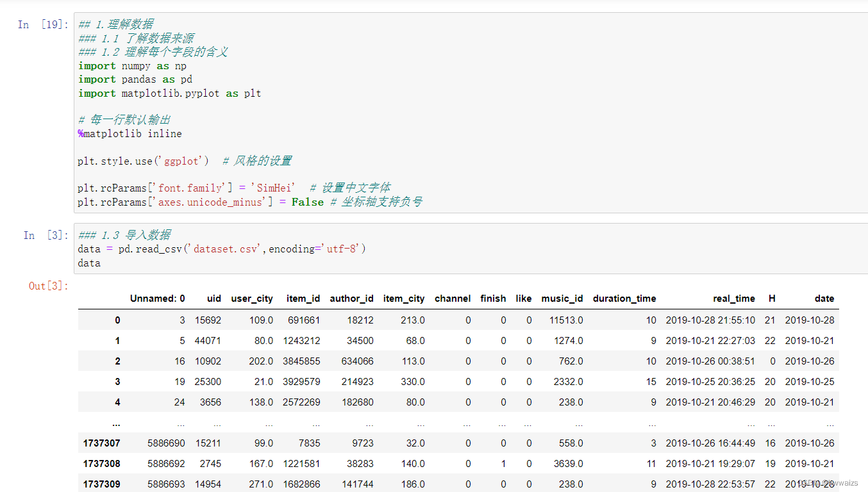Place cursor on 'import numpy as np' line
868x492 pixels.
[x=132, y=66]
